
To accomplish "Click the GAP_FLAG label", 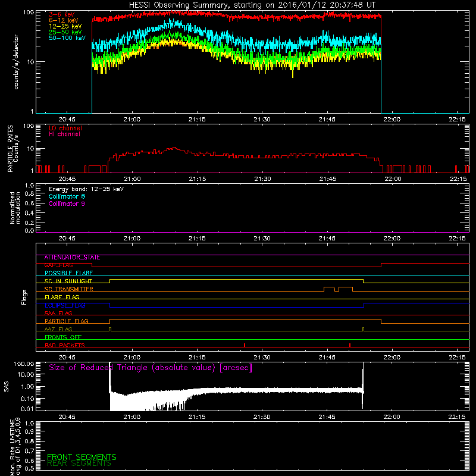I will click(58, 265).
